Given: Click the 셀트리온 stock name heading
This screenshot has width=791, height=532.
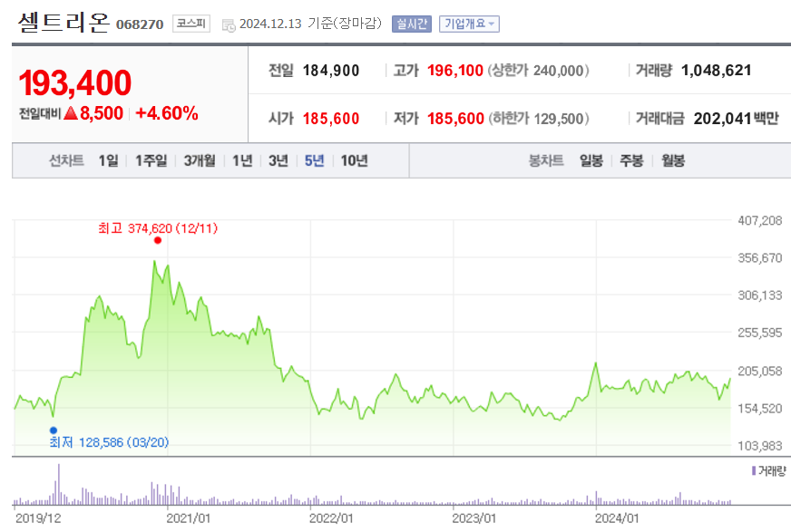Looking at the screenshot, I should click(x=63, y=23).
